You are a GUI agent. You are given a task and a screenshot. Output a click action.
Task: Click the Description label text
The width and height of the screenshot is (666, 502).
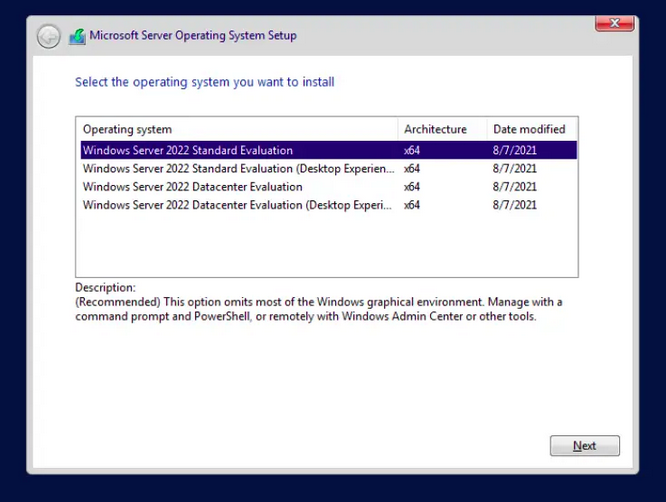(105, 288)
